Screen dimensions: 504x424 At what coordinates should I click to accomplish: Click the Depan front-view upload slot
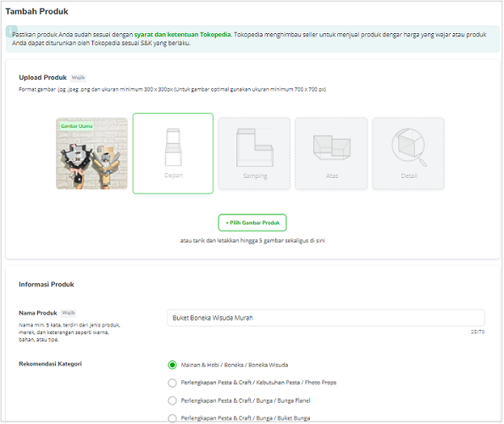click(173, 153)
